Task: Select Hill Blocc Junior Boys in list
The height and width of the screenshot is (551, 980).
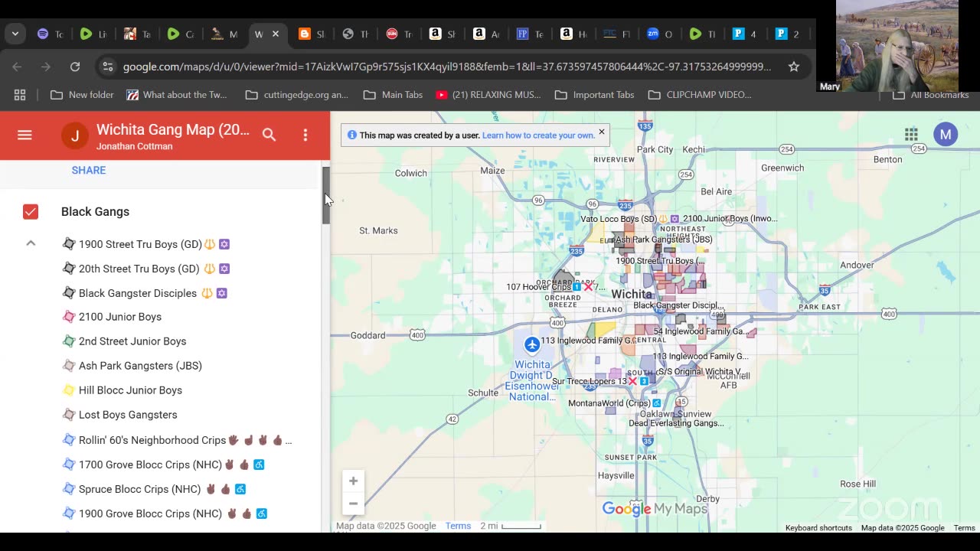Action: tap(130, 390)
